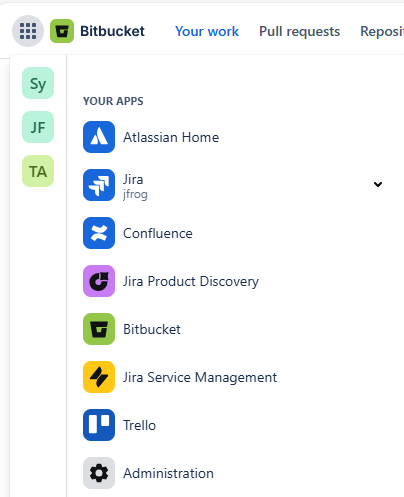Click the Jira Service Management label

[x=200, y=377]
